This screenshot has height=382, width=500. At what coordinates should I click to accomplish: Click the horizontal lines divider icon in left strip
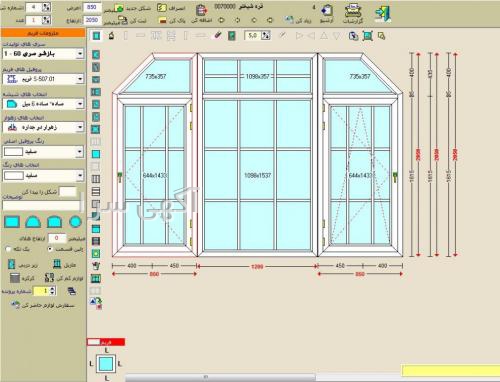pos(96,191)
